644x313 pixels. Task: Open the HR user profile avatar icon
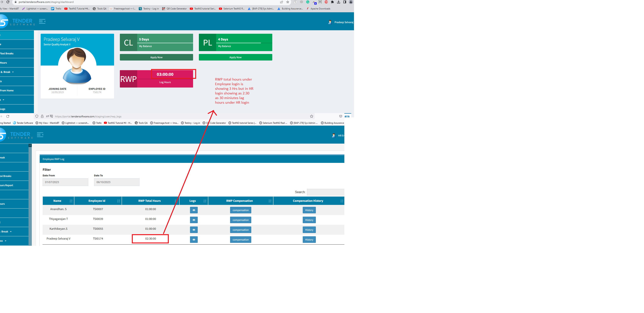(x=334, y=135)
